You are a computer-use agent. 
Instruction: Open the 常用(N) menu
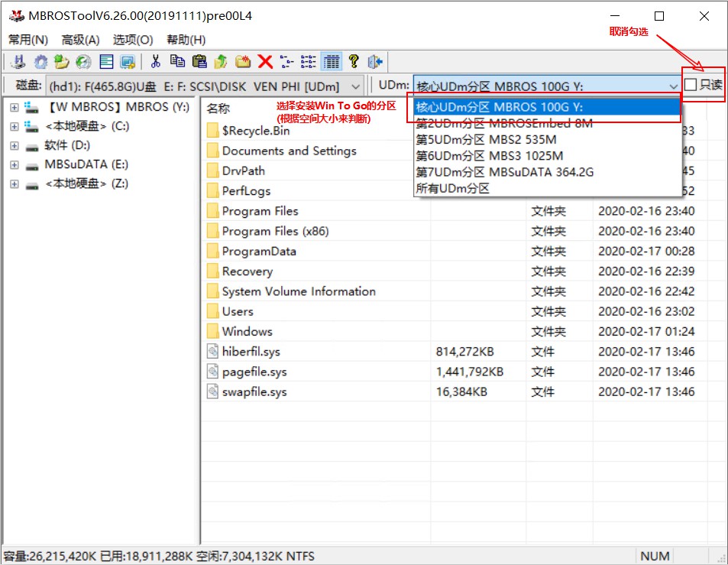[x=28, y=40]
